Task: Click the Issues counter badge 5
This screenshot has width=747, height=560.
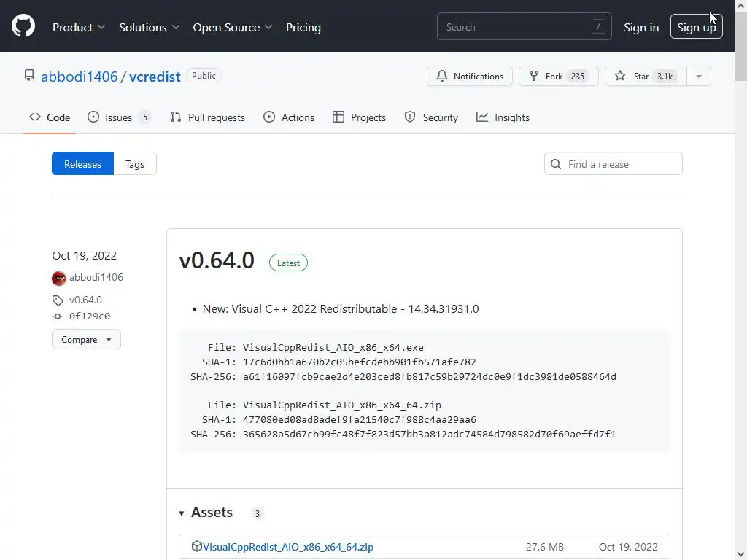Action: click(145, 117)
